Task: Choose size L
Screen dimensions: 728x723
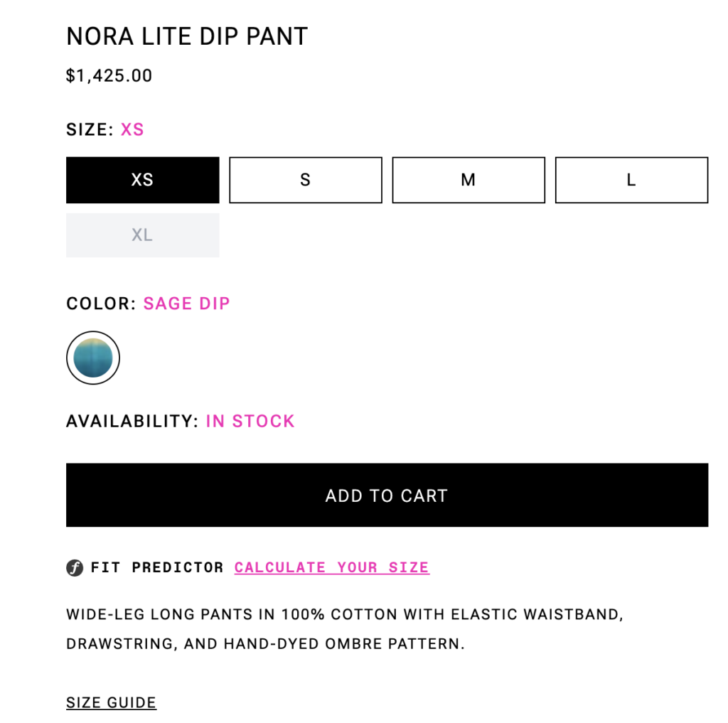Action: pyautogui.click(x=631, y=180)
